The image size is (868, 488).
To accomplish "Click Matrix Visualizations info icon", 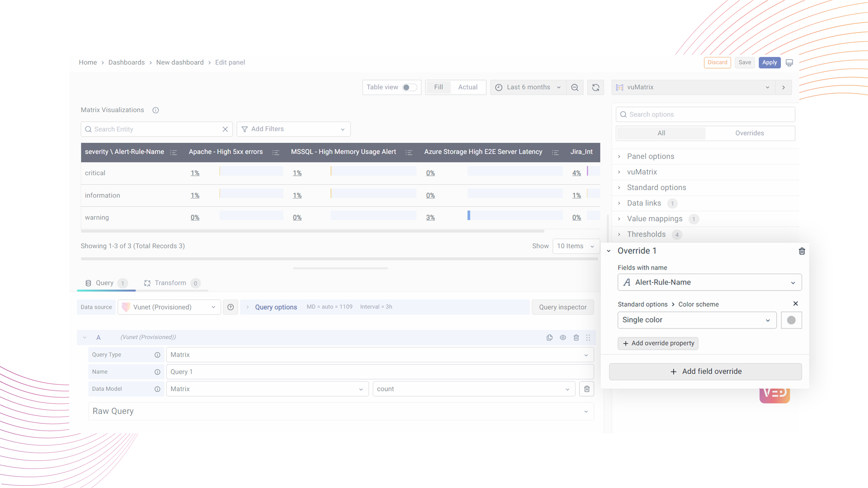I will click(156, 110).
